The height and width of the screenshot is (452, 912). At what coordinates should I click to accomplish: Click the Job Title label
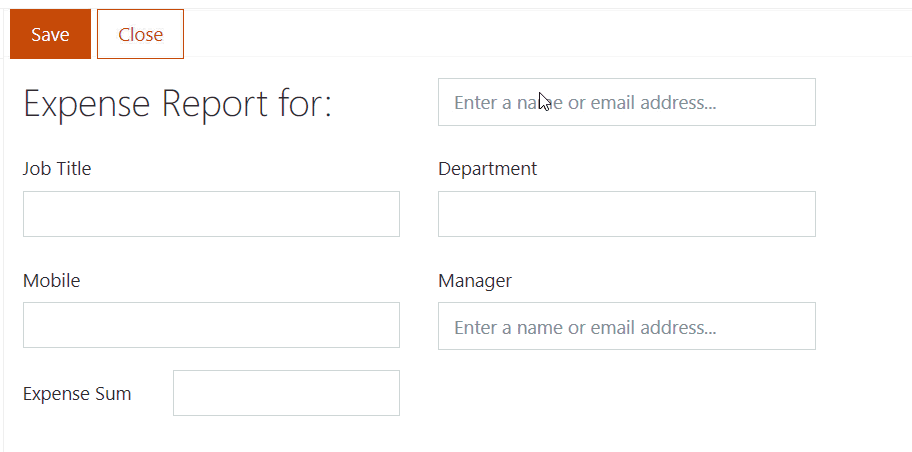click(x=57, y=169)
